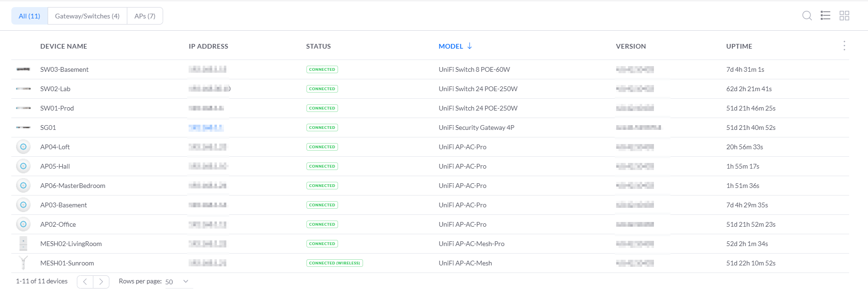Switch to list view layout icon
Image resolution: width=868 pixels, height=298 pixels.
[825, 16]
